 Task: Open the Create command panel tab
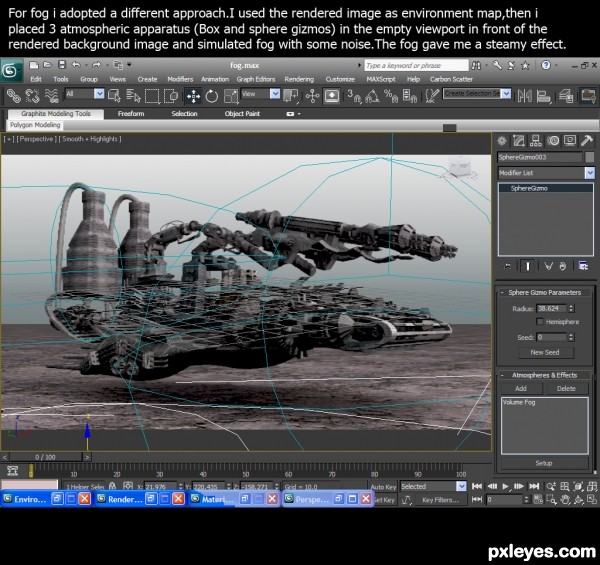click(502, 141)
